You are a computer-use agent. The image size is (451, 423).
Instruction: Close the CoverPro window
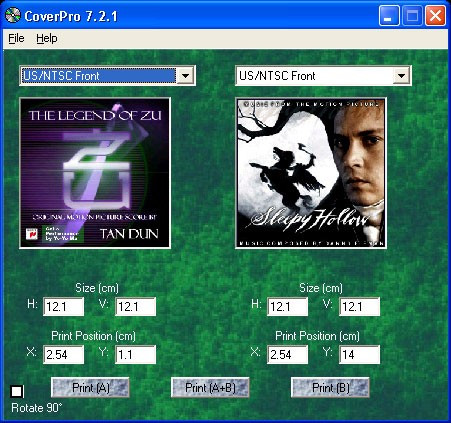pyautogui.click(x=435, y=16)
